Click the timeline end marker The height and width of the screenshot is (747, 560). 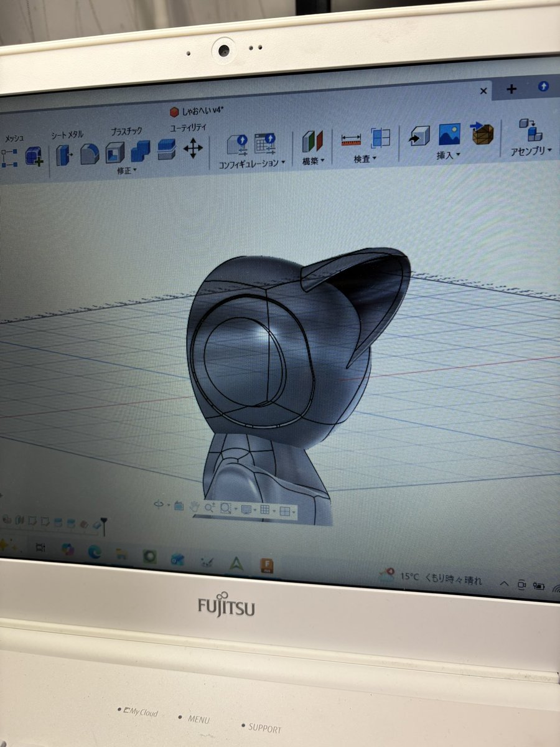coord(103,527)
